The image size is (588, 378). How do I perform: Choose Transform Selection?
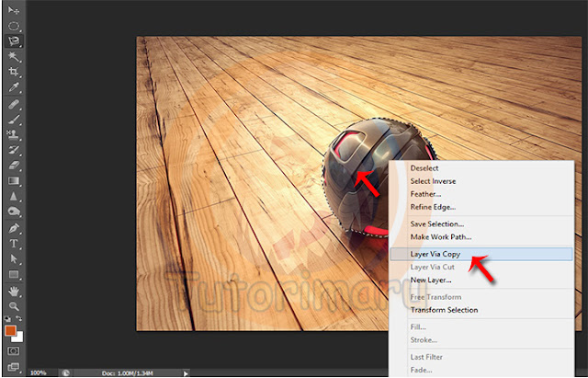click(x=444, y=310)
